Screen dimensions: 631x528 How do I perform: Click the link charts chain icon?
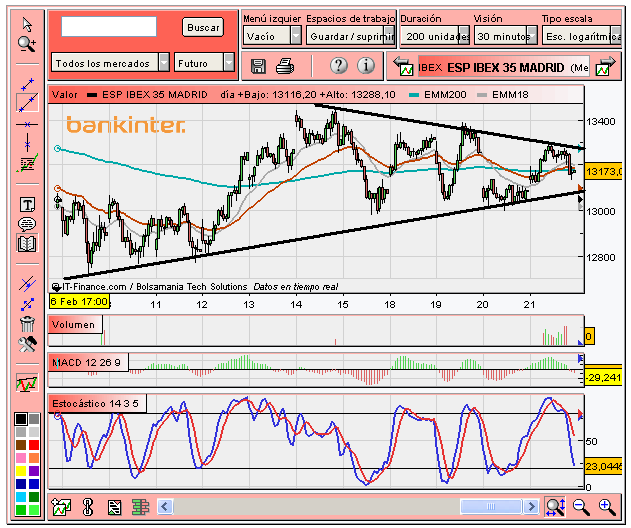click(x=88, y=507)
